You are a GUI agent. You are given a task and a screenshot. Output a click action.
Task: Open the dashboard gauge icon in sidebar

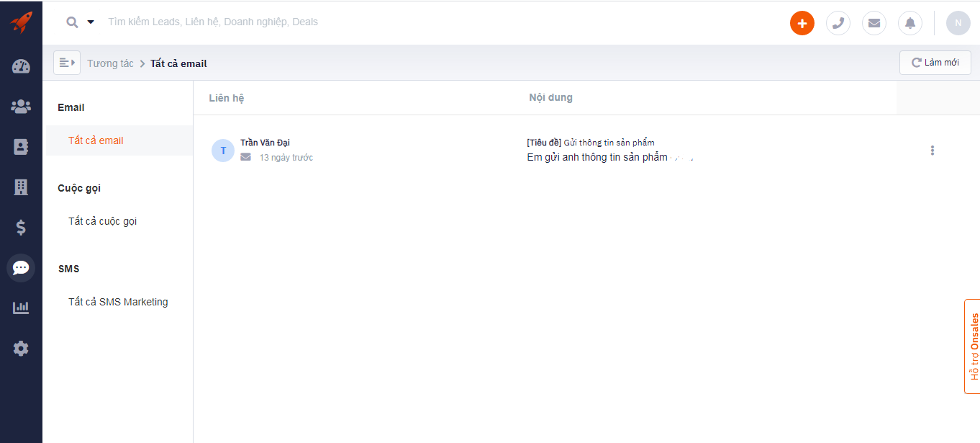(21, 66)
